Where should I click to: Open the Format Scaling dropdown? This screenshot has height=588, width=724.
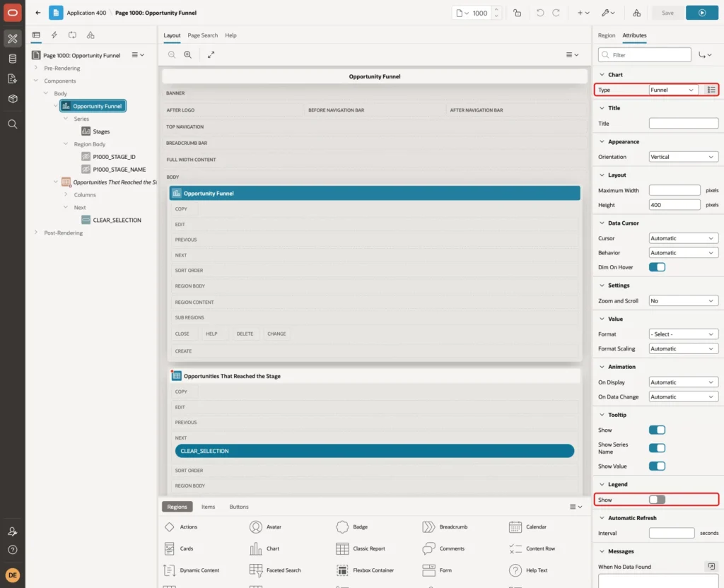pos(684,349)
